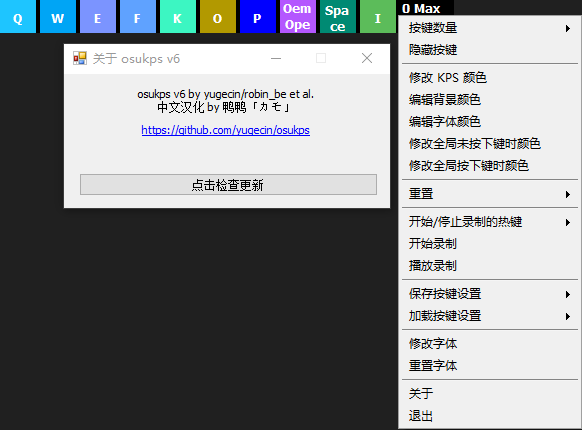
Task: Choose 修改 KPS 颜色
Action: [490, 78]
